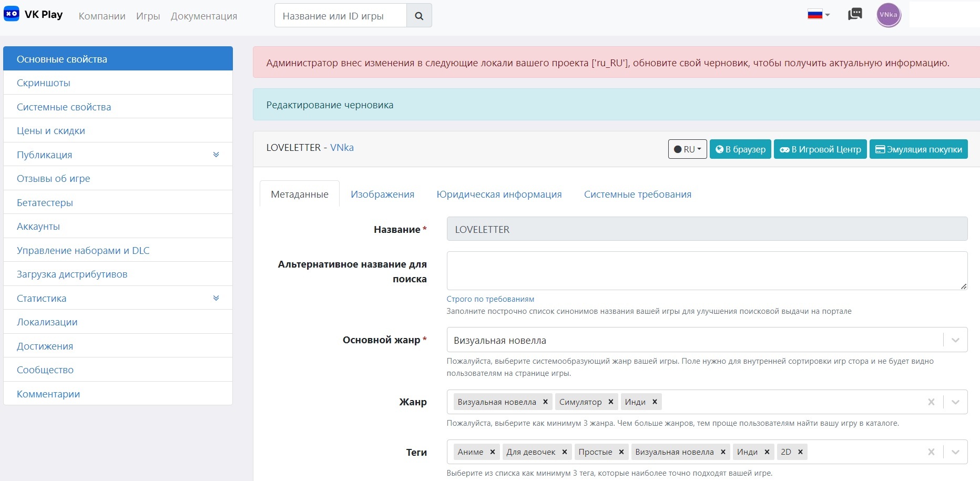Click the В браузер button
980x481 pixels.
click(x=740, y=149)
